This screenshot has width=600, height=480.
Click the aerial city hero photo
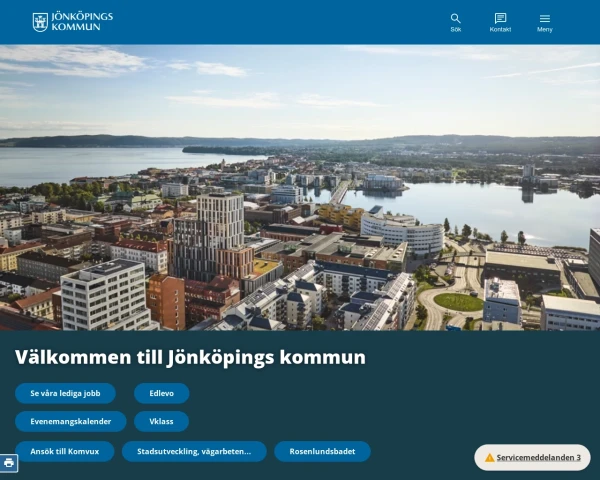300,188
